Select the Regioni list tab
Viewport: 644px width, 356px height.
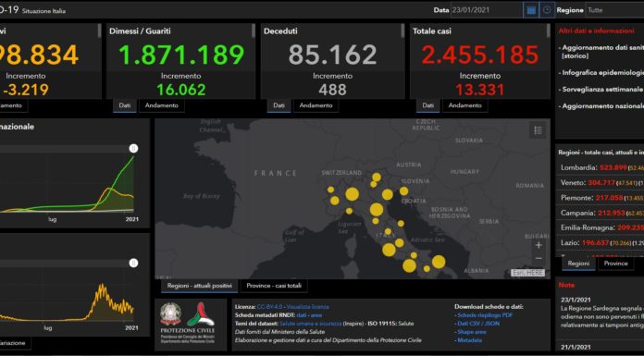point(578,264)
